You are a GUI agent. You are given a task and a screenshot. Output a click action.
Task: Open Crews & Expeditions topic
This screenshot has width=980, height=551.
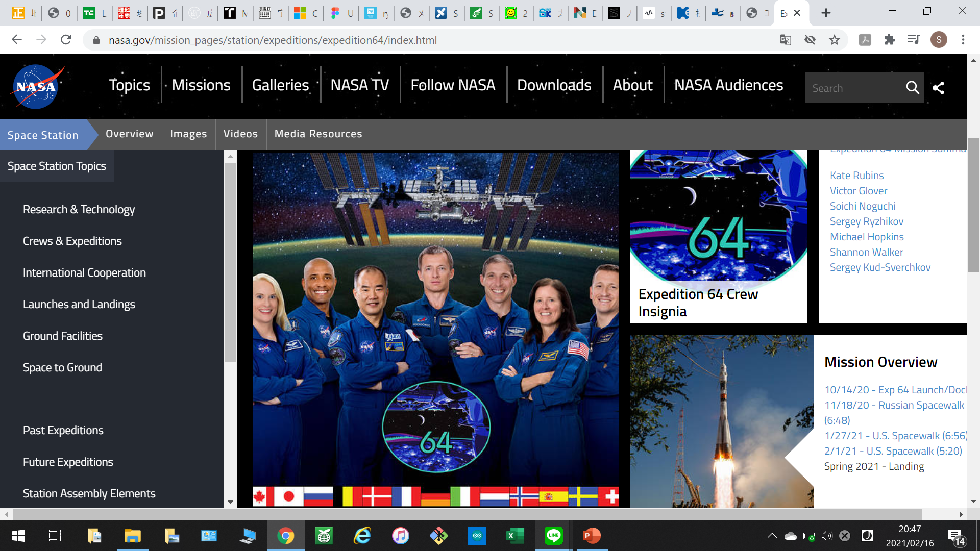point(72,241)
